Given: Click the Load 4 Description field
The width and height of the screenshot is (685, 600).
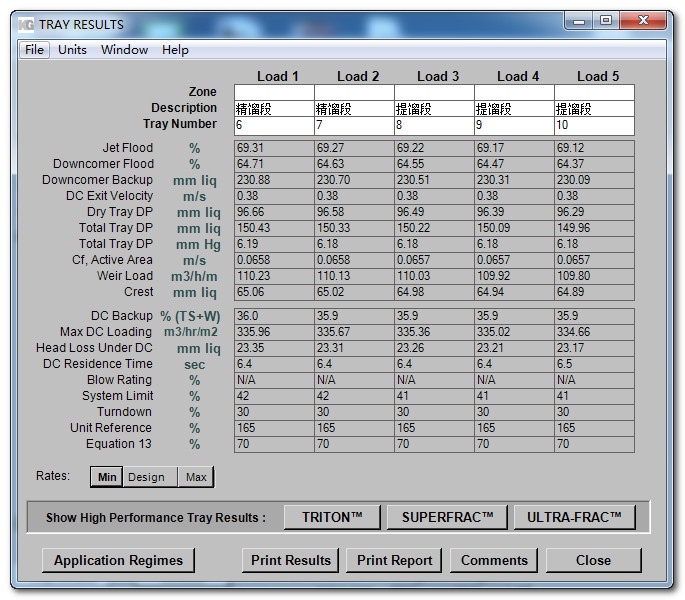Looking at the screenshot, I should 514,109.
